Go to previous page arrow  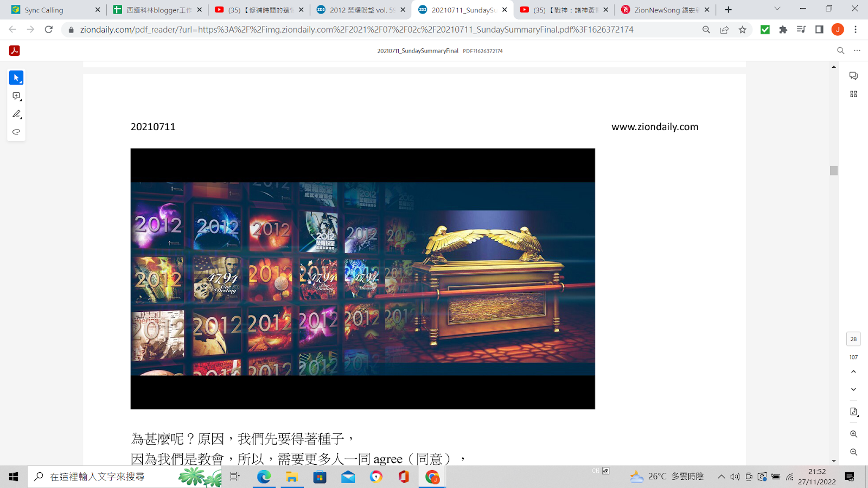coord(853,372)
